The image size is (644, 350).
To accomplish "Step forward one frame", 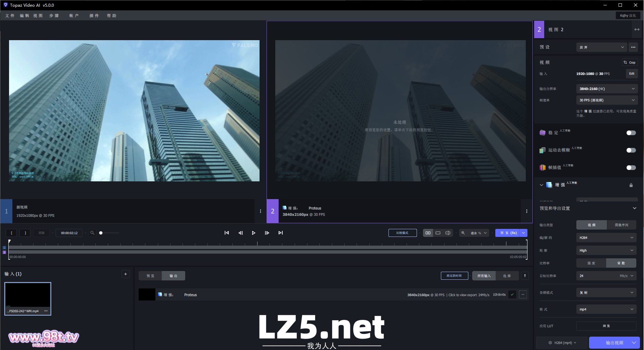I will pos(267,233).
